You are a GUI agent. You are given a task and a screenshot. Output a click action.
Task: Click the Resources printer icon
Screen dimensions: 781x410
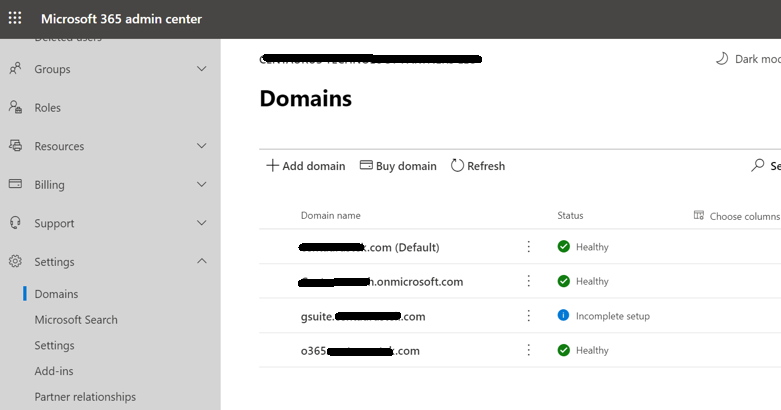pyautogui.click(x=15, y=146)
